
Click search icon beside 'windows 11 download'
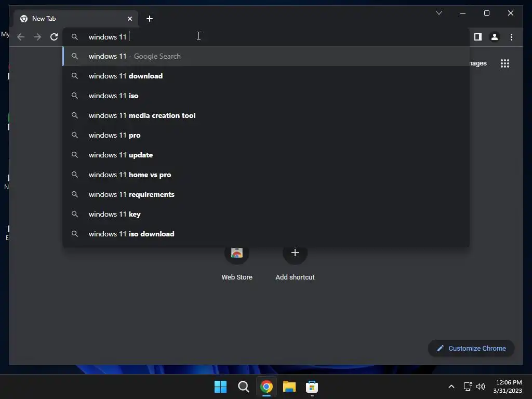(75, 76)
